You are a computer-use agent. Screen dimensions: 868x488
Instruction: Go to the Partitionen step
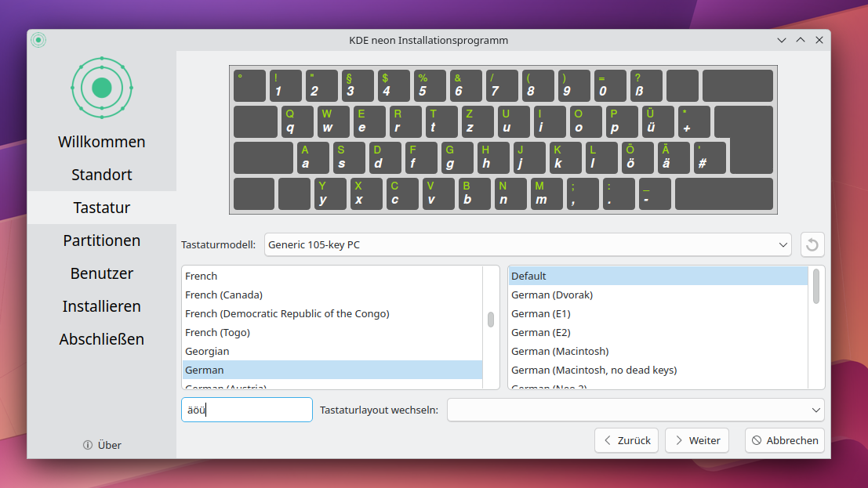102,240
